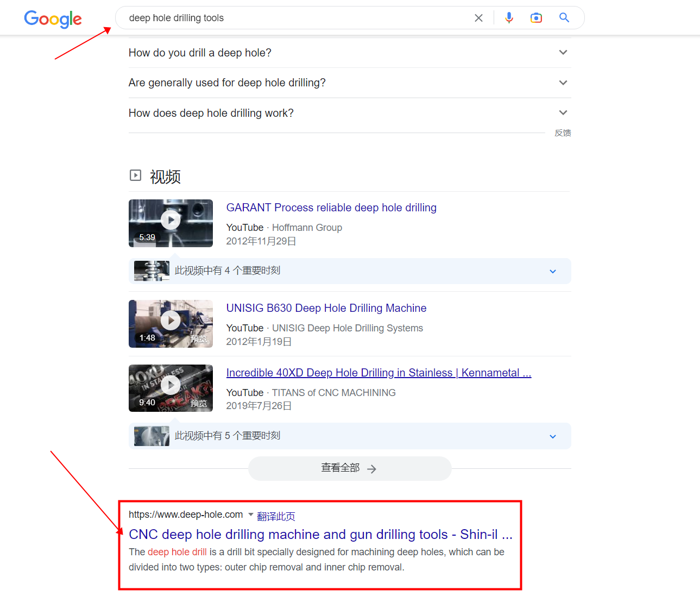The width and height of the screenshot is (700, 596).
Task: Open 'GARANT Process reliable deep hole drilling' link
Action: pyautogui.click(x=331, y=208)
